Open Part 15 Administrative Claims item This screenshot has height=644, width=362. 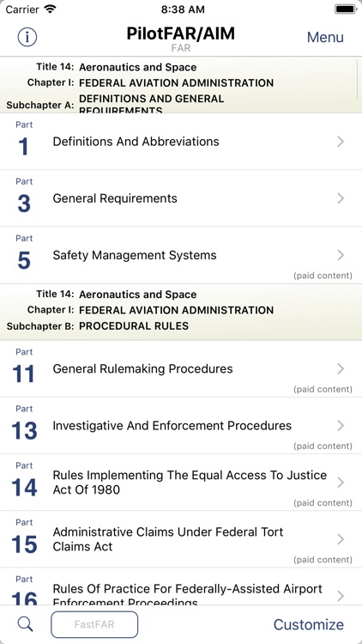coord(181,539)
